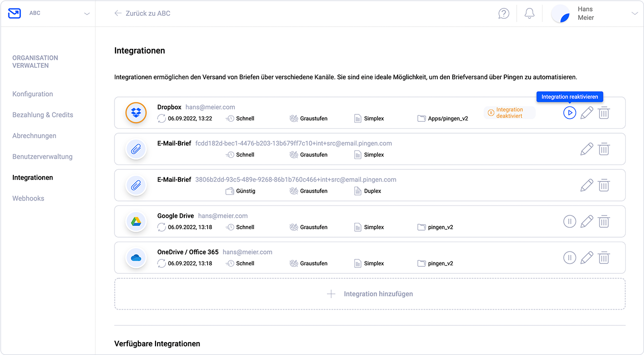Click the Simplex label in OneDrive row
Screen dimensions: 644x355
click(x=374, y=263)
